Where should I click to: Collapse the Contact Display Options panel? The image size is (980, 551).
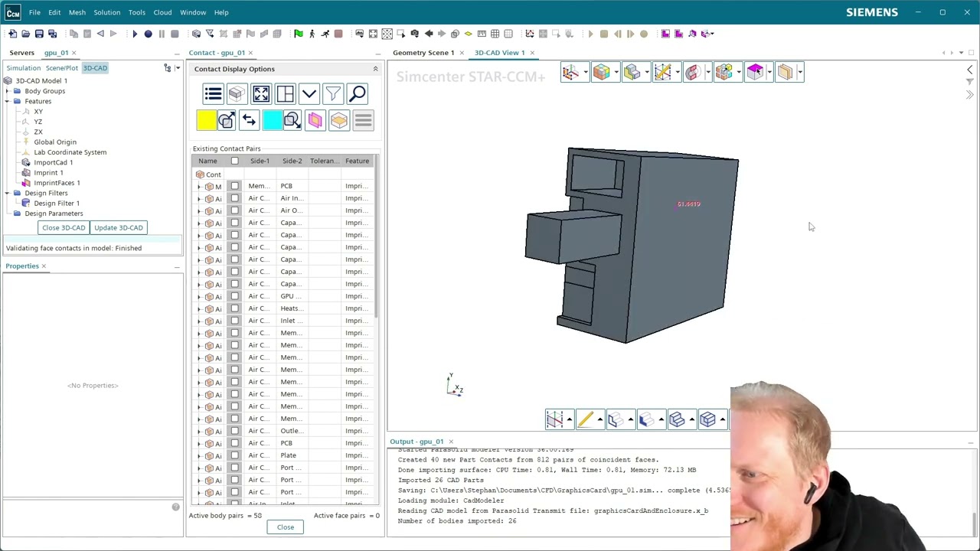pos(375,69)
